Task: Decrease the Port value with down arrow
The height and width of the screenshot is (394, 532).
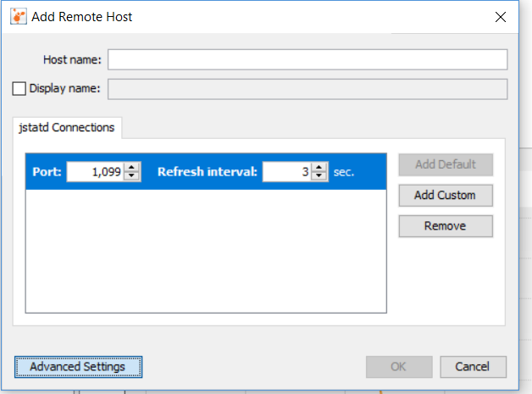Action: click(131, 176)
